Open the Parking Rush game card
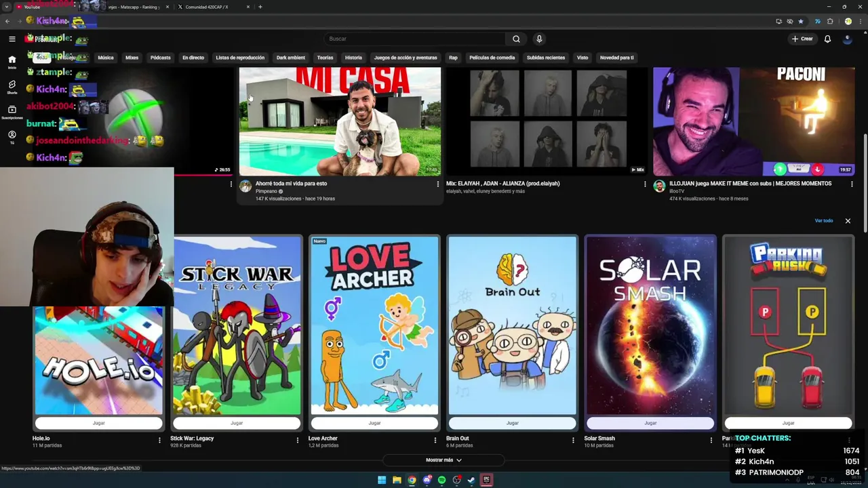This screenshot has width=868, height=488. tap(788, 325)
